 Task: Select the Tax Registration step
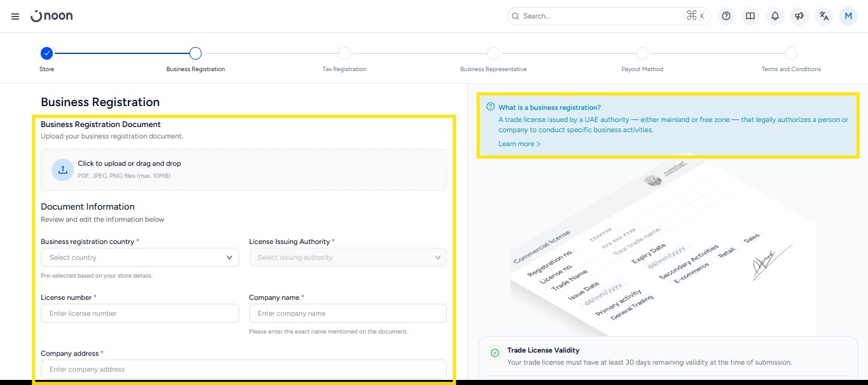point(344,53)
